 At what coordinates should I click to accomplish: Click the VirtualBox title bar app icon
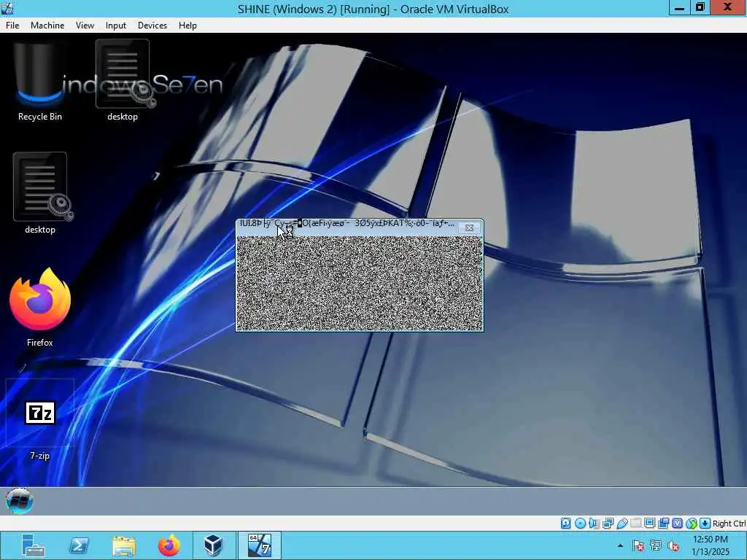[x=7, y=8]
